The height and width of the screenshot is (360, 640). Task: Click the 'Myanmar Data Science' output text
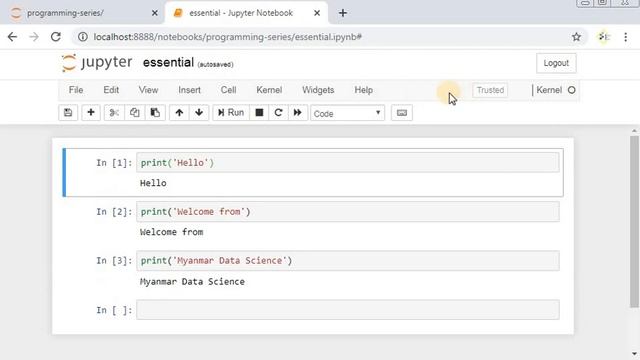192,281
